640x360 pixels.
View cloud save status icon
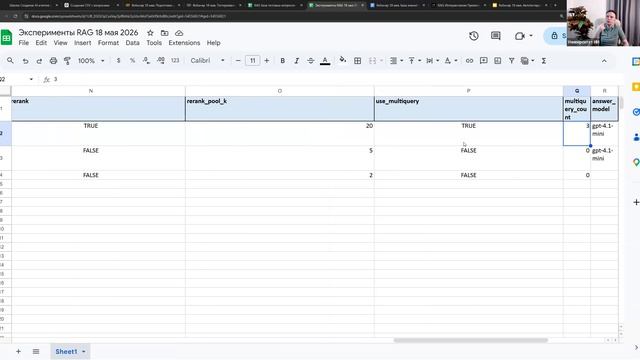click(179, 33)
